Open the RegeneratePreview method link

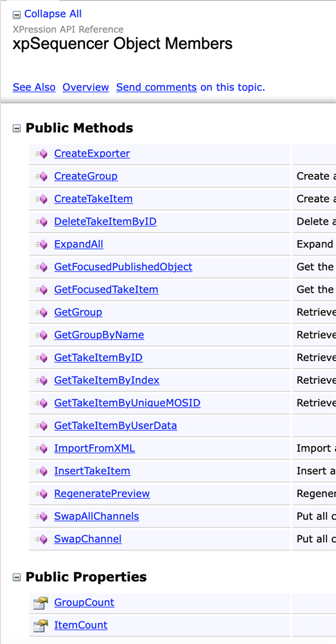point(102,494)
